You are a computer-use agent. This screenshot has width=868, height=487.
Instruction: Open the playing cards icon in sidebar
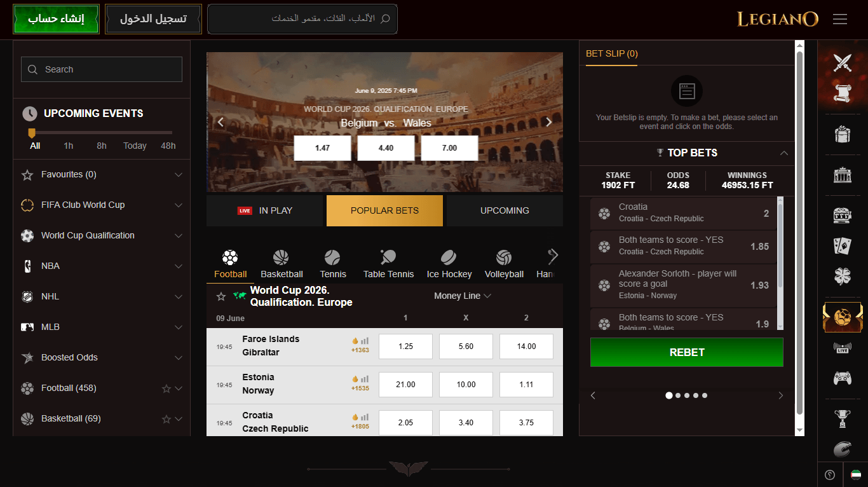[x=843, y=246]
